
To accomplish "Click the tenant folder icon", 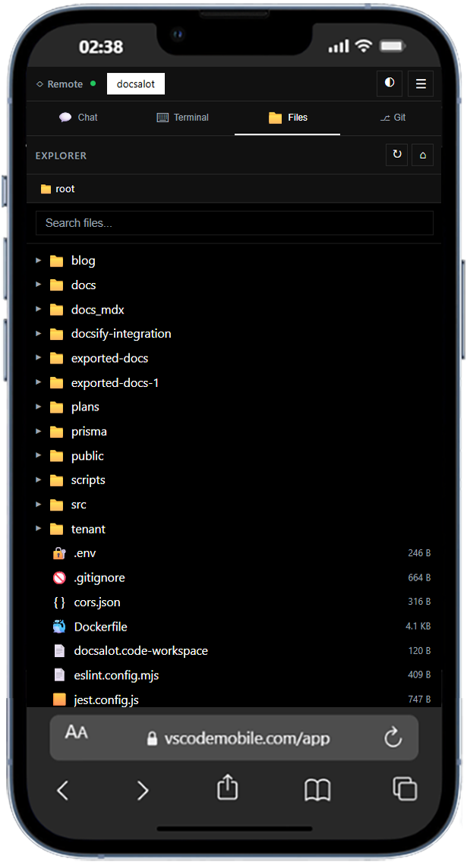I will coord(56,529).
